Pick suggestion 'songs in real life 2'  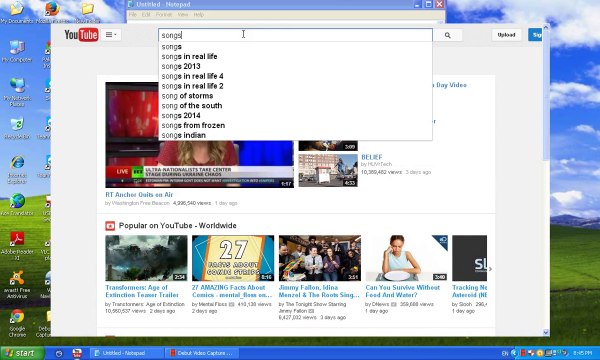(295, 86)
